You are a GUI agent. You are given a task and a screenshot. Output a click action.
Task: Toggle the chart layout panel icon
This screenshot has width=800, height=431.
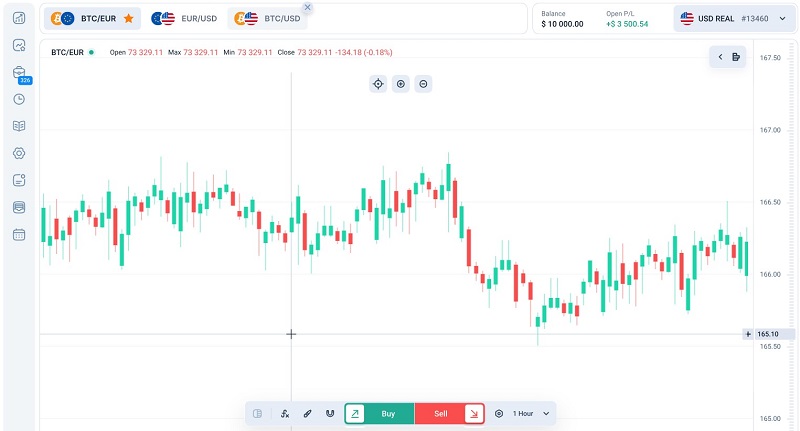[258, 413]
